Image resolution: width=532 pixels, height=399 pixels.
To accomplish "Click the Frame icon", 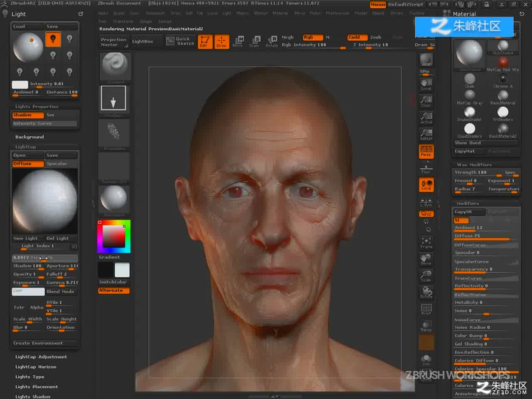I will click(426, 243).
